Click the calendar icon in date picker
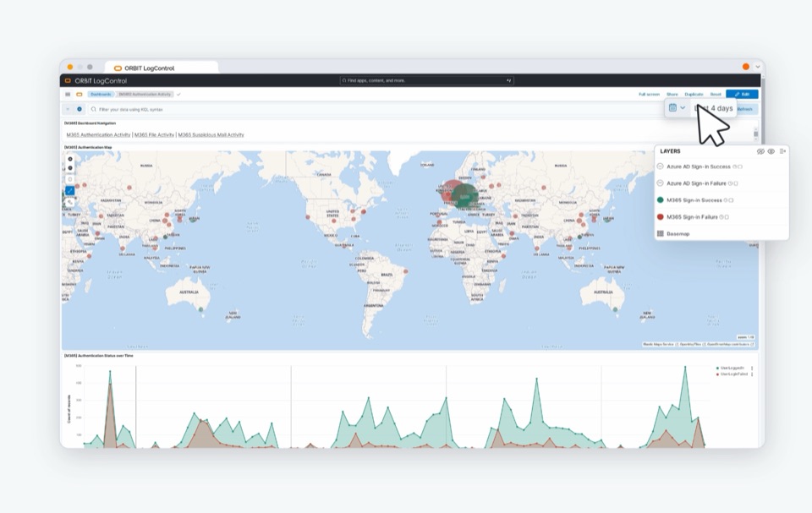The height and width of the screenshot is (513, 812). (x=672, y=107)
